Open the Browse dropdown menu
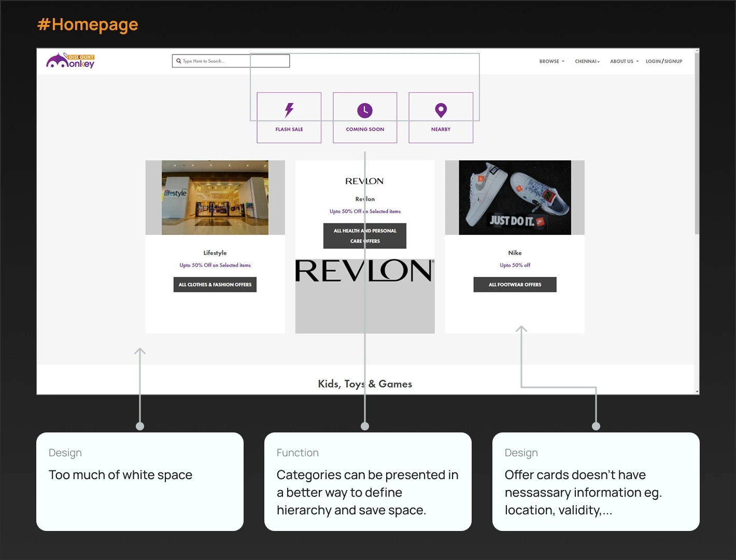The width and height of the screenshot is (736, 560). [551, 61]
